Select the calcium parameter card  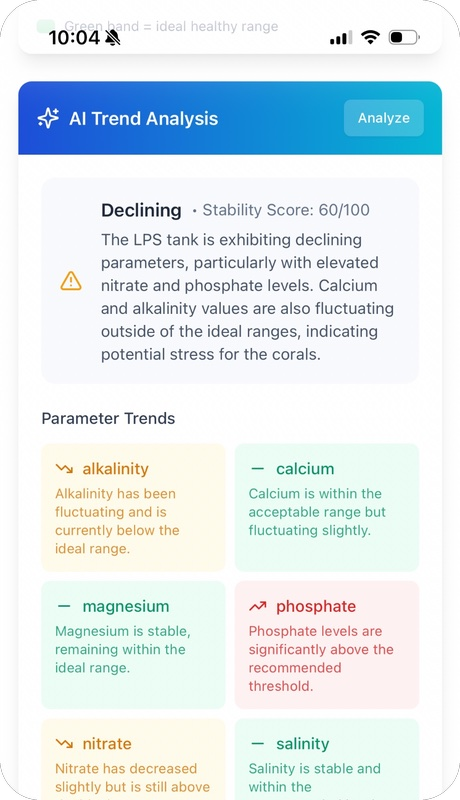pyautogui.click(x=327, y=508)
